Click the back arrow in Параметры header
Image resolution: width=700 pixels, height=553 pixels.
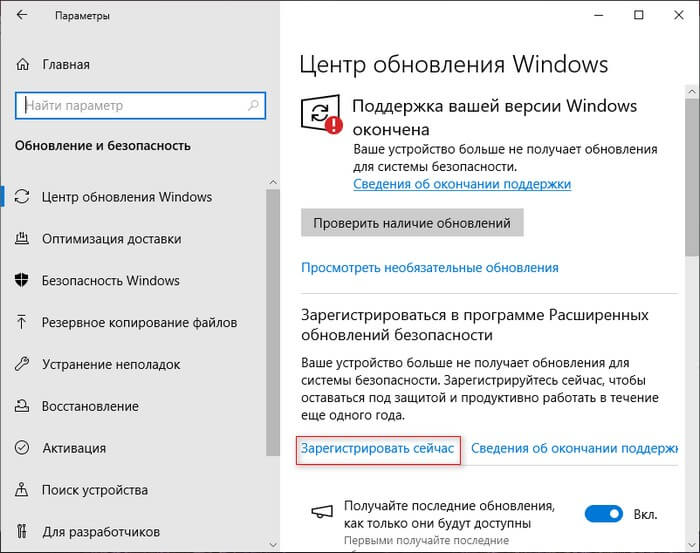(23, 17)
